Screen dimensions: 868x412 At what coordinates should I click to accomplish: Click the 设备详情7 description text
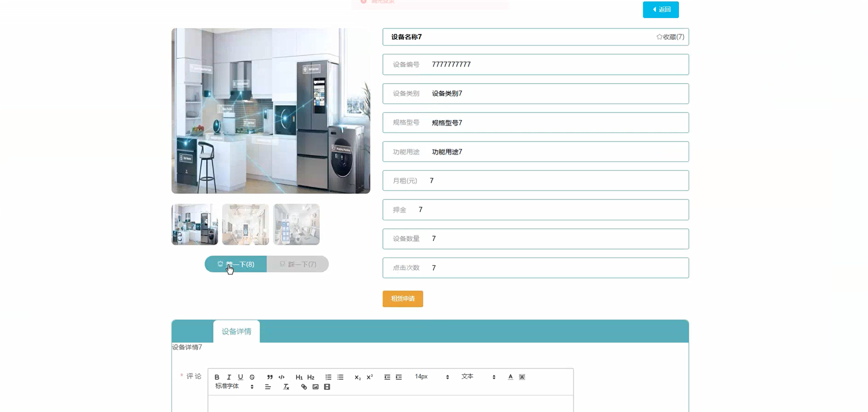click(187, 347)
